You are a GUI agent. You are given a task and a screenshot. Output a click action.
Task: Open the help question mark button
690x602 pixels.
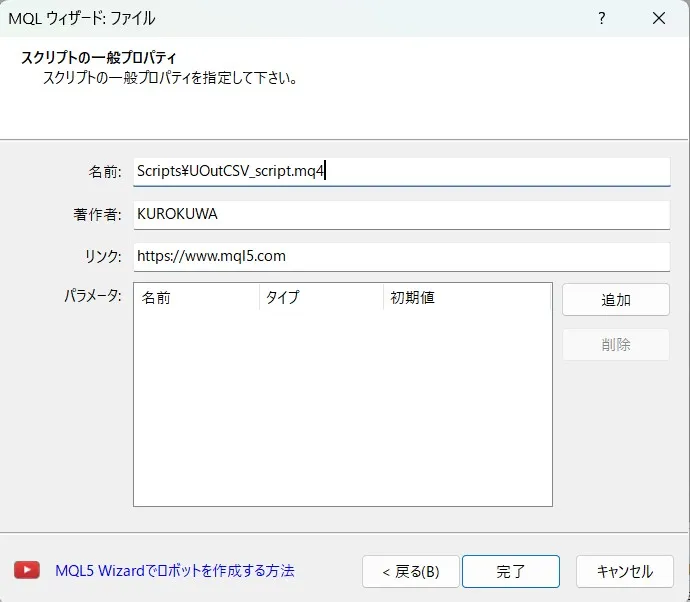point(602,18)
